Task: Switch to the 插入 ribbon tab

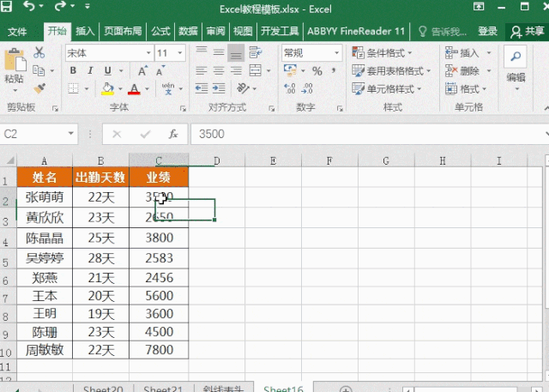Action: 85,32
